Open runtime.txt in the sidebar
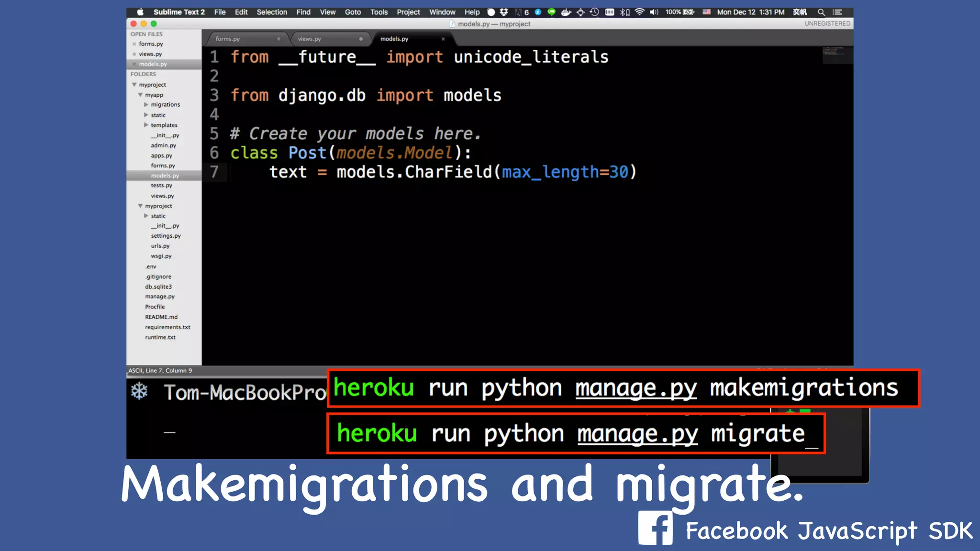The width and height of the screenshot is (980, 551). pyautogui.click(x=160, y=337)
